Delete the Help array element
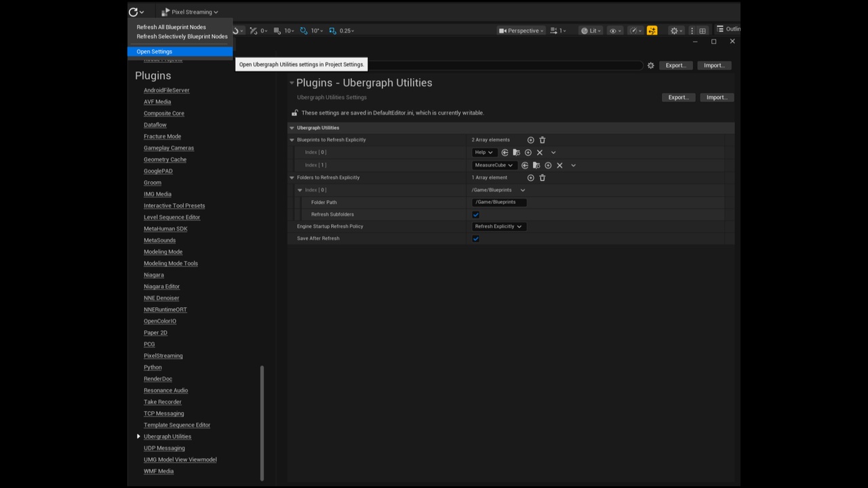868x488 pixels. click(540, 152)
